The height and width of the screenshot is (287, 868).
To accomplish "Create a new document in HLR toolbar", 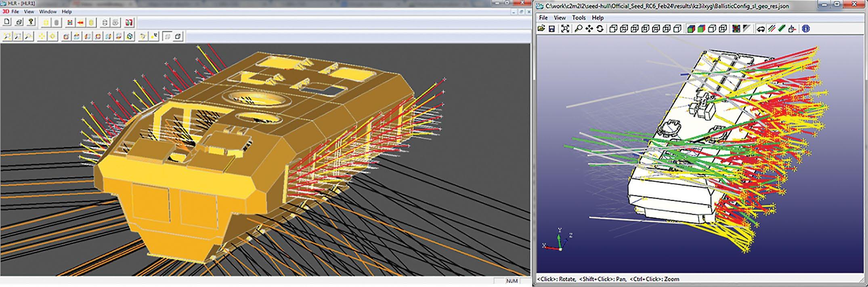I will [x=7, y=22].
